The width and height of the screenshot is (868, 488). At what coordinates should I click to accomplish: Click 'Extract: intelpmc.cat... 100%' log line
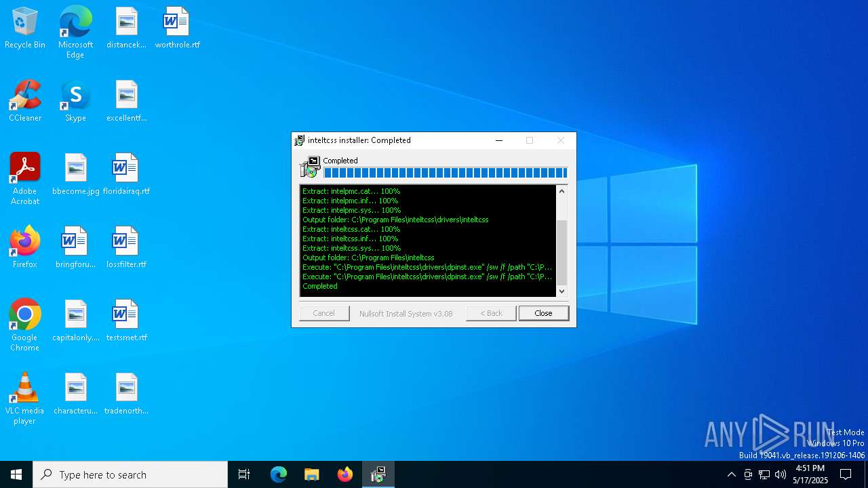(x=351, y=191)
